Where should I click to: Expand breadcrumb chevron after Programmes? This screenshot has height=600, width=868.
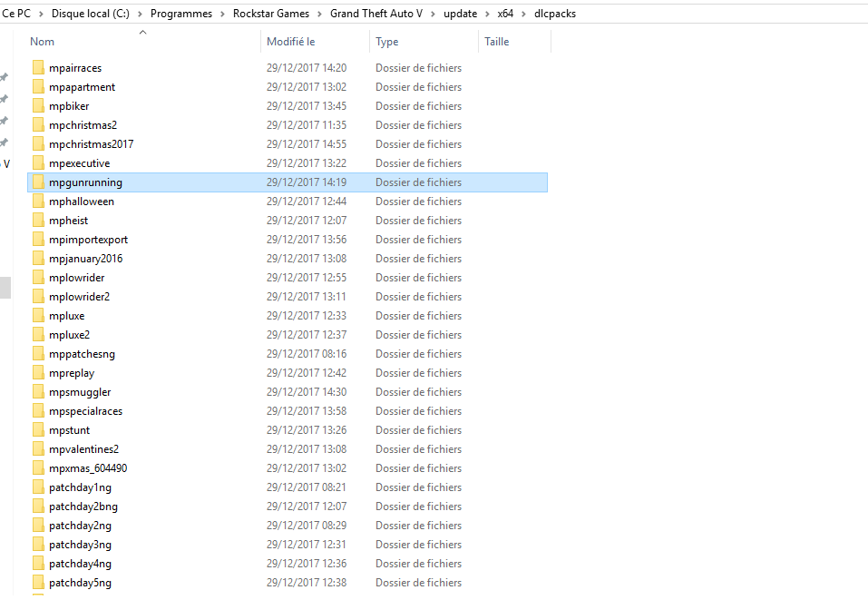coord(222,14)
